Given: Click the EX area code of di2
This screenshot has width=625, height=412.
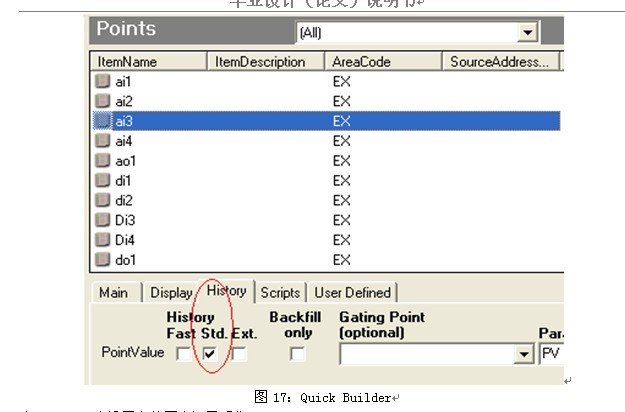Looking at the screenshot, I should point(342,200).
